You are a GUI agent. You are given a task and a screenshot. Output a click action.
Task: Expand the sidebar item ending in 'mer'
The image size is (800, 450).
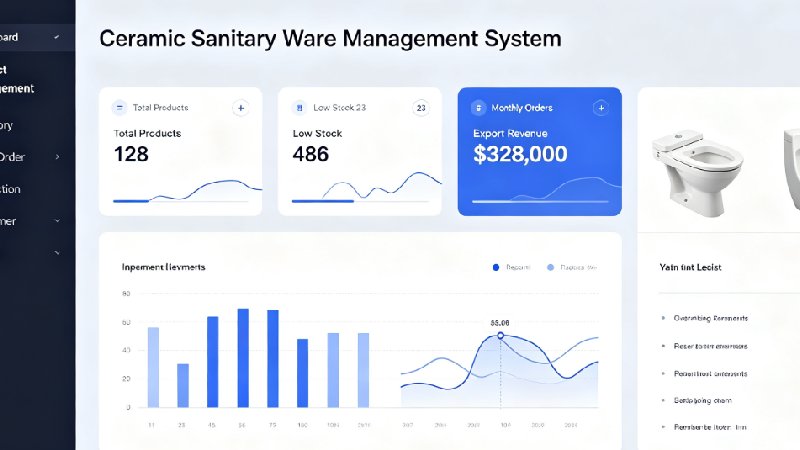click(57, 221)
